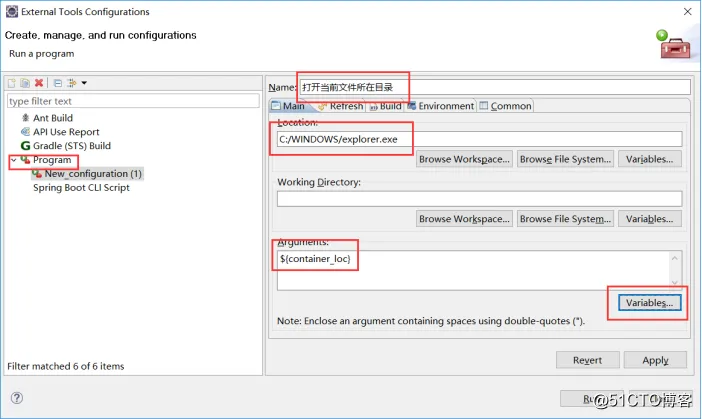
Task: Click the Gradle G icon
Action: [26, 145]
